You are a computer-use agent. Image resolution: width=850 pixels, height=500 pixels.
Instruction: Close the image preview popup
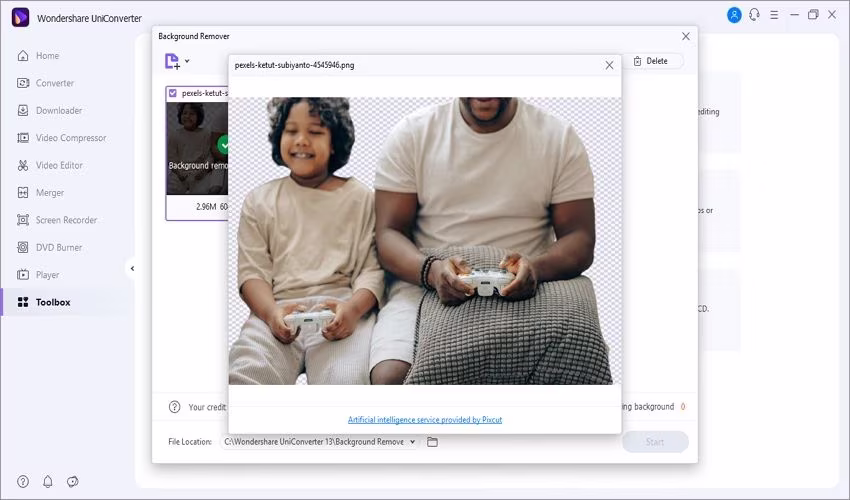[x=609, y=65]
